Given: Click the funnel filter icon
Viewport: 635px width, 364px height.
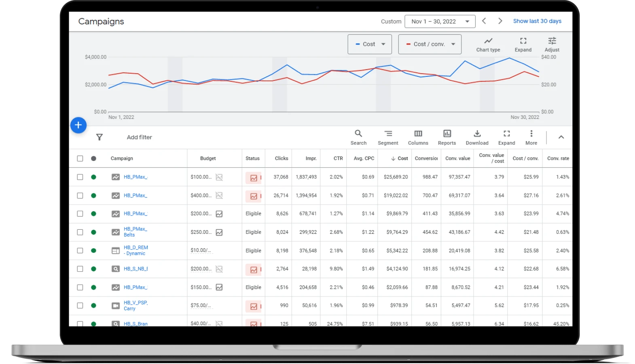Looking at the screenshot, I should coord(99,137).
